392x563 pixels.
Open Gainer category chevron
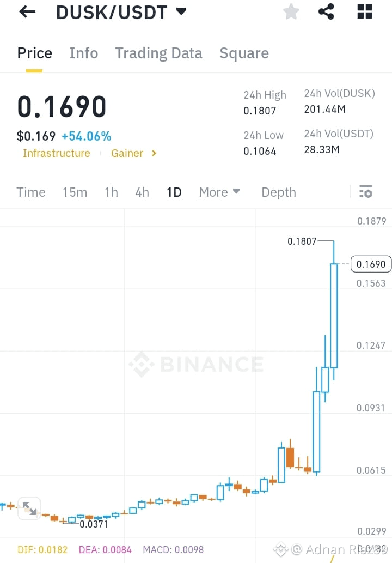[x=154, y=153]
